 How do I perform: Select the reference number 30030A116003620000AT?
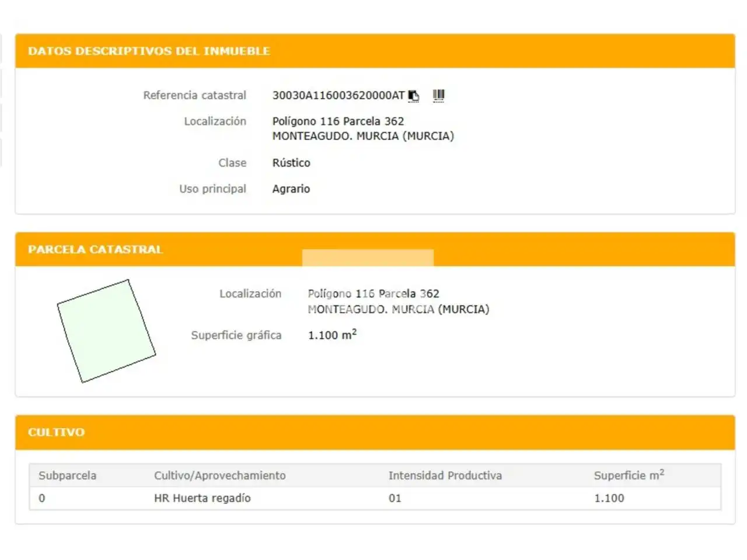point(338,96)
